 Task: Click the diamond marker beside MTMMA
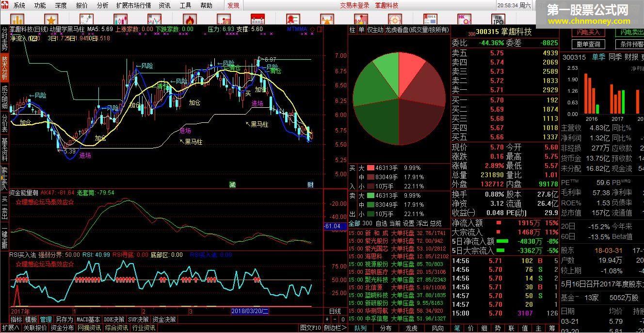pyautogui.click(x=313, y=29)
